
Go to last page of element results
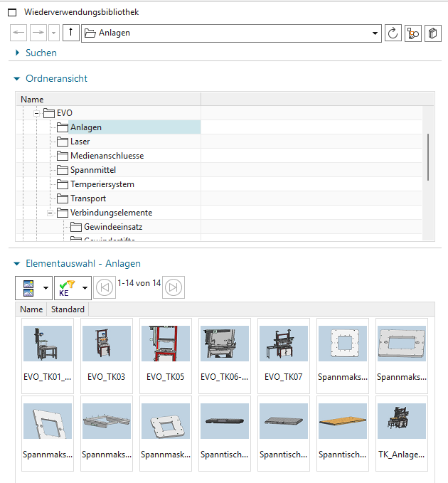tap(174, 287)
